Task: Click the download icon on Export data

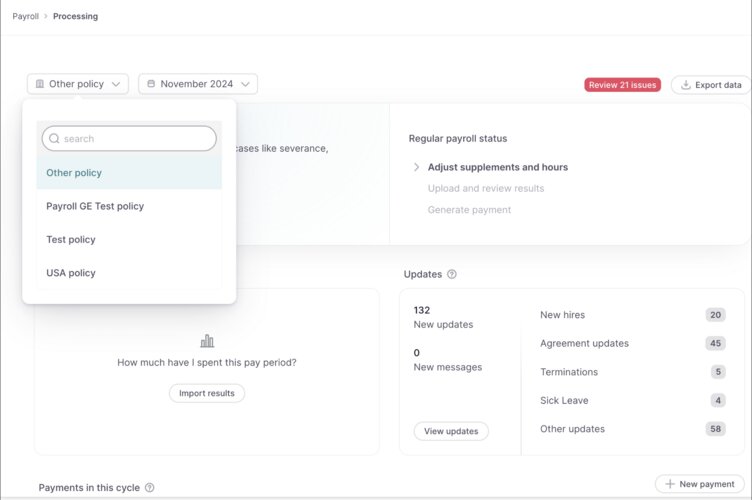Action: 685,85
